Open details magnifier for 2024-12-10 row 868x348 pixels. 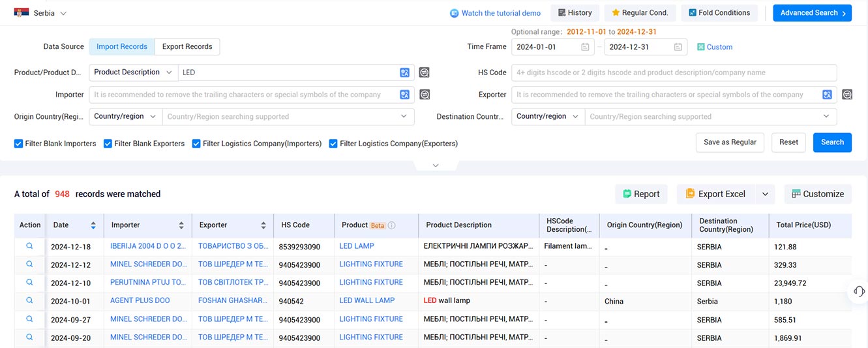pyautogui.click(x=29, y=283)
